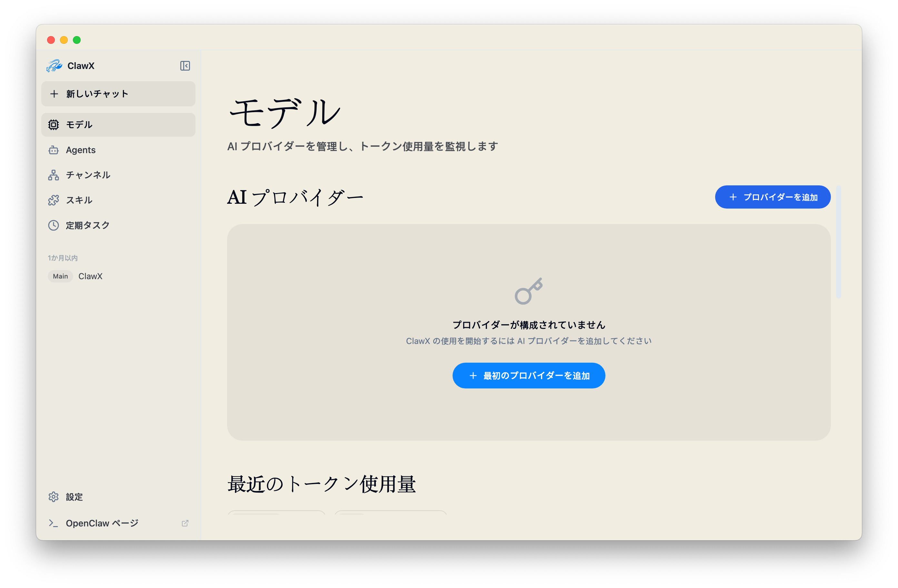
Task: Open the Agents menu item
Action: 80,150
